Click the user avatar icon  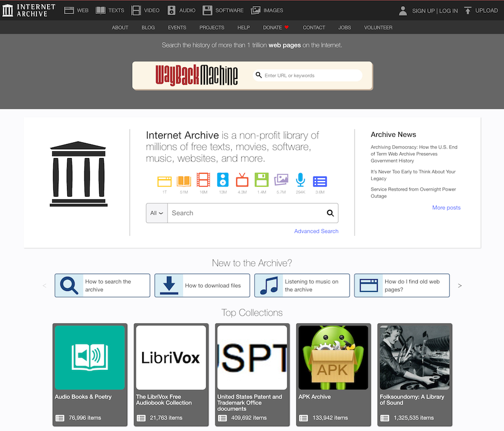(x=403, y=11)
